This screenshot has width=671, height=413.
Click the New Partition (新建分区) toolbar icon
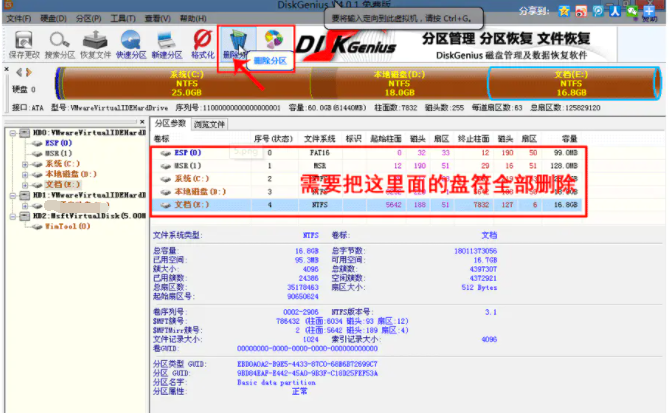(166, 40)
